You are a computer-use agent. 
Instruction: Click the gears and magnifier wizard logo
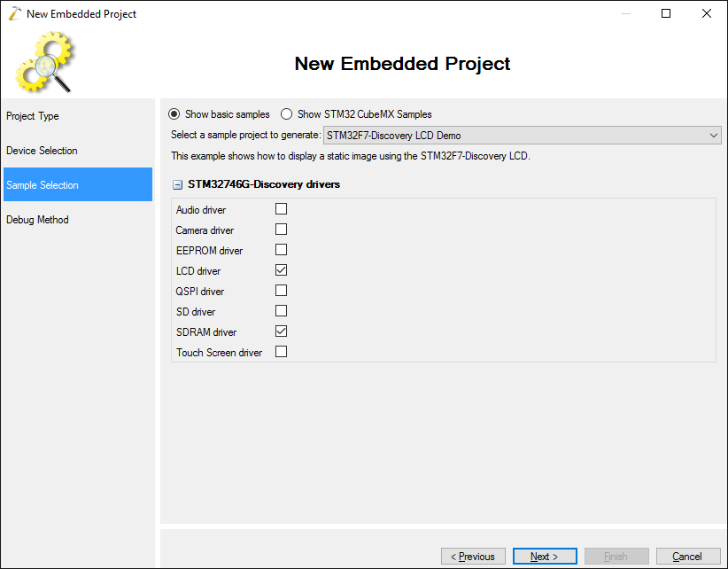(45, 62)
